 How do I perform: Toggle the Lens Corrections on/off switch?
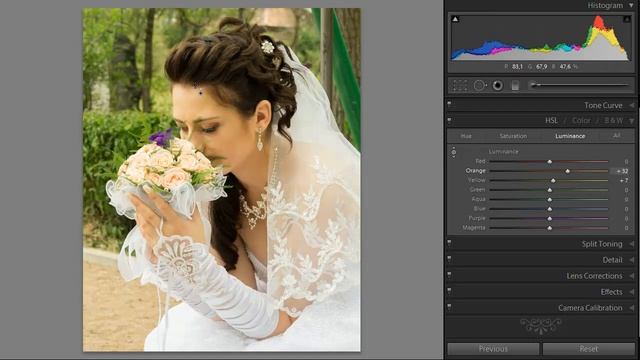point(449,275)
